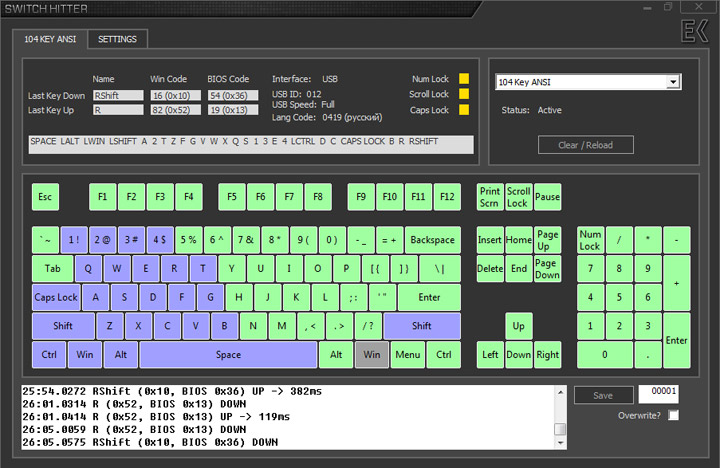The width and height of the screenshot is (720, 468).
Task: Click the BIOS Code field 19 (0x13)
Action: point(232,110)
